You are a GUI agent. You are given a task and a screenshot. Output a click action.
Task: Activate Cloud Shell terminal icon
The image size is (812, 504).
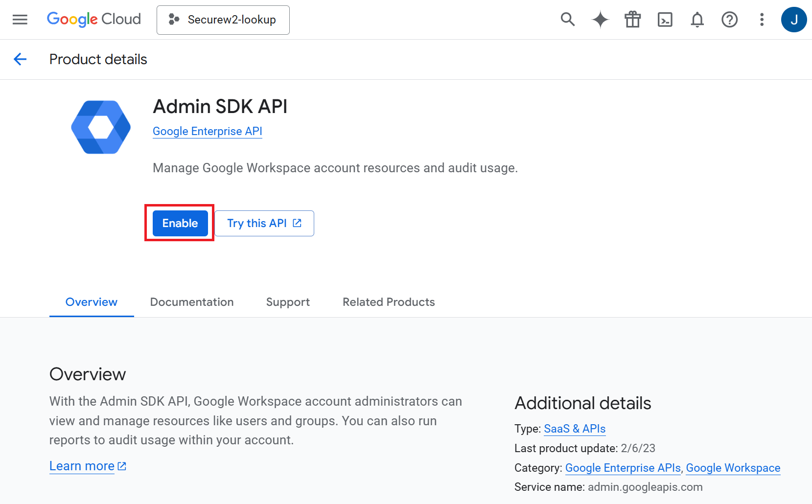(665, 20)
